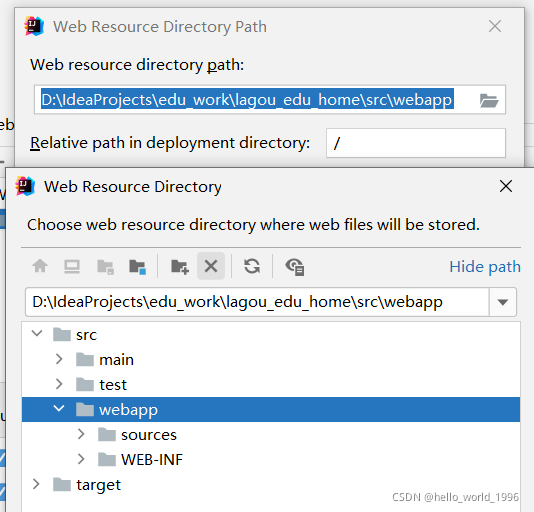Click IntelliJ logo of Web Resource Directory Path dialog
Screen dimensions: 534x512
[34, 26]
